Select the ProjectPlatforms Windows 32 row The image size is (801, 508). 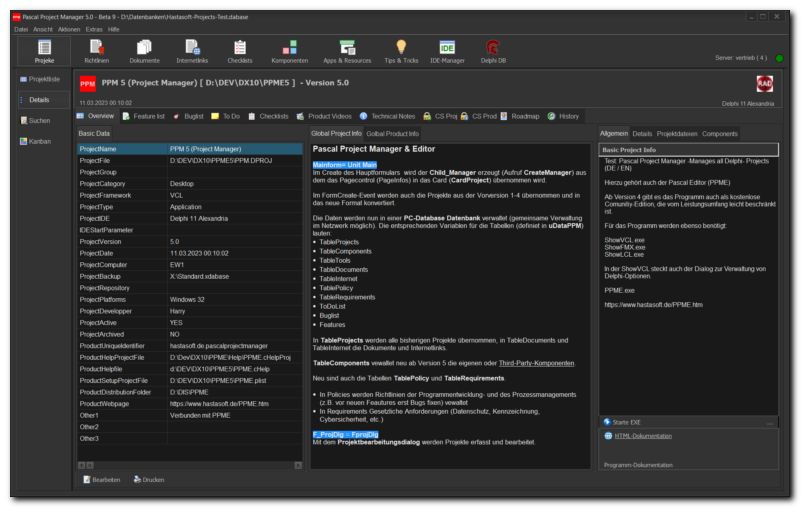click(190, 299)
